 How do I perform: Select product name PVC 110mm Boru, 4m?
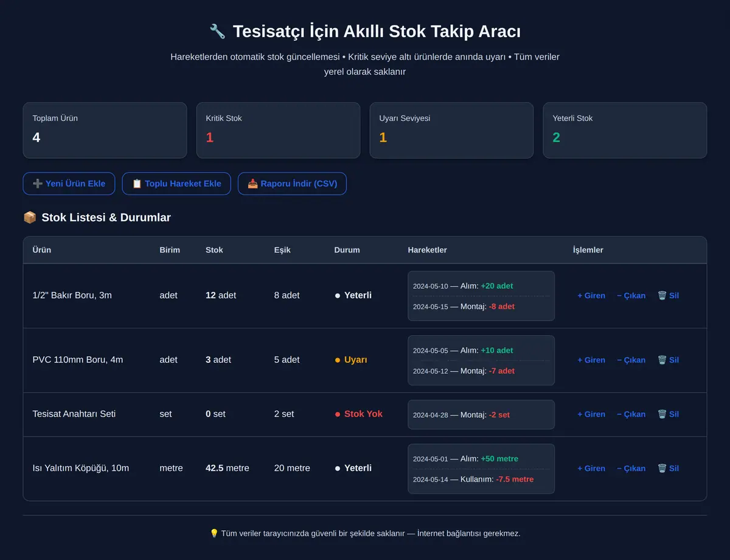(x=77, y=360)
